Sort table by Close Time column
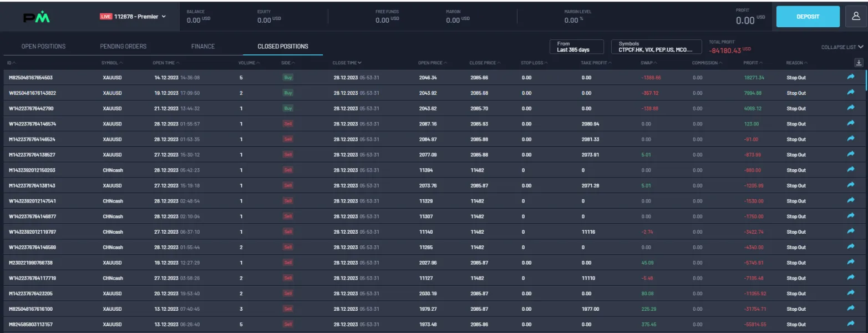The width and height of the screenshot is (868, 333). 347,63
